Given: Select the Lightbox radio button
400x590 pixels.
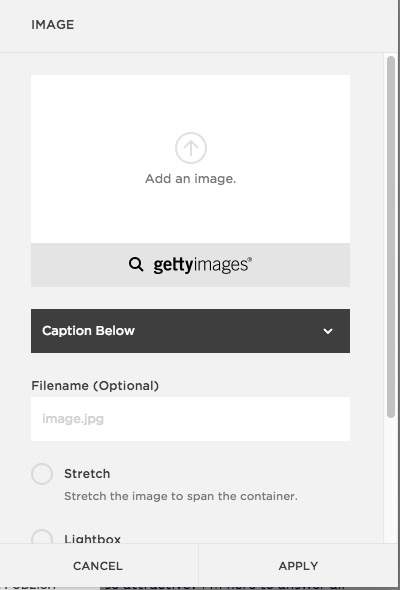Looking at the screenshot, I should [42, 537].
